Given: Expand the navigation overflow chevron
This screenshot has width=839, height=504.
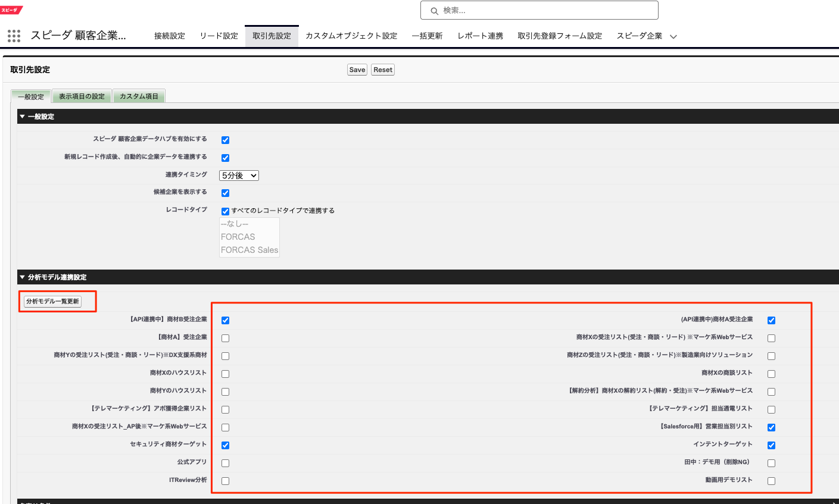Looking at the screenshot, I should click(673, 36).
